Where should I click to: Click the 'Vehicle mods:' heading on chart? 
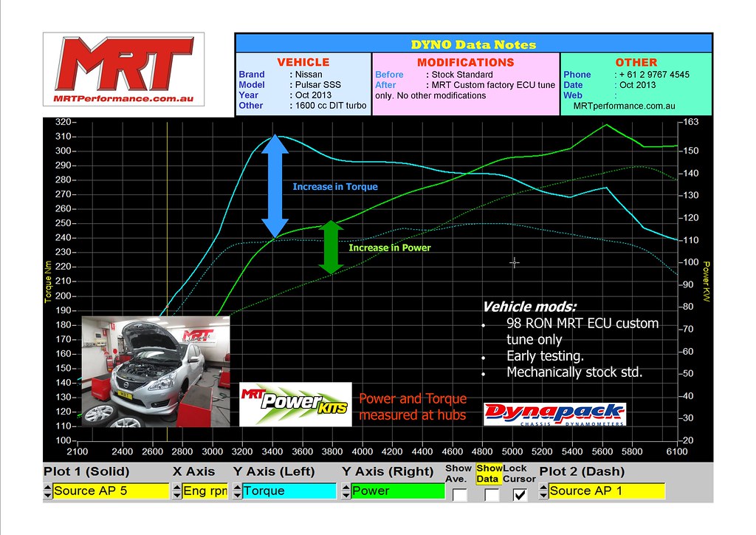tap(529, 307)
